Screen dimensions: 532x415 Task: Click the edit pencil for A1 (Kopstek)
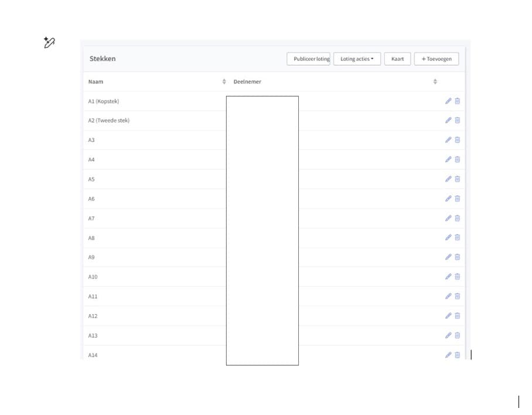448,101
